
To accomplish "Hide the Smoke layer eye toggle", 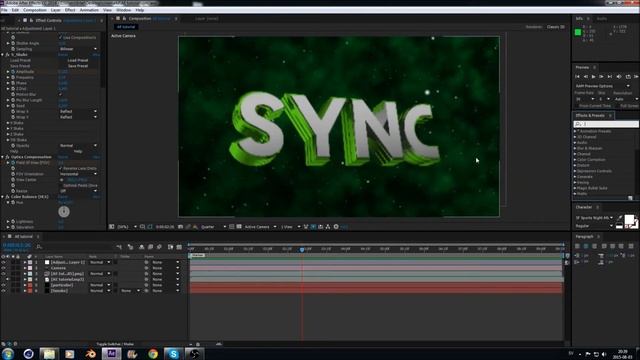I will [3, 291].
